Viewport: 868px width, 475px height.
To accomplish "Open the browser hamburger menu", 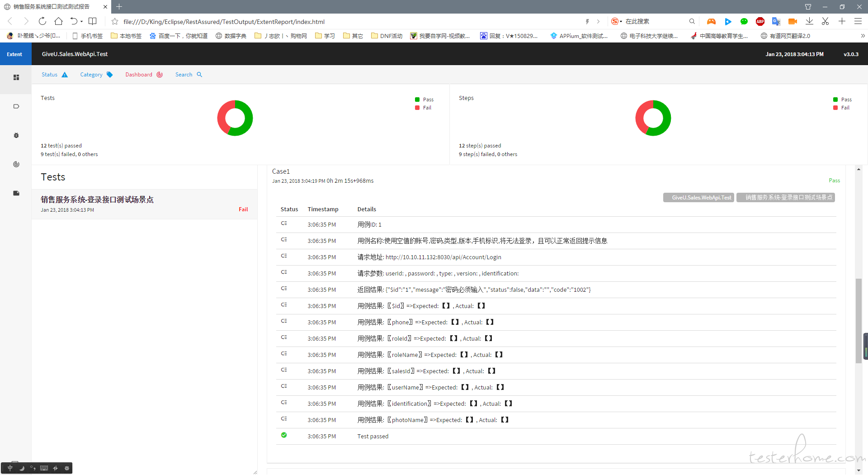I will point(858,21).
